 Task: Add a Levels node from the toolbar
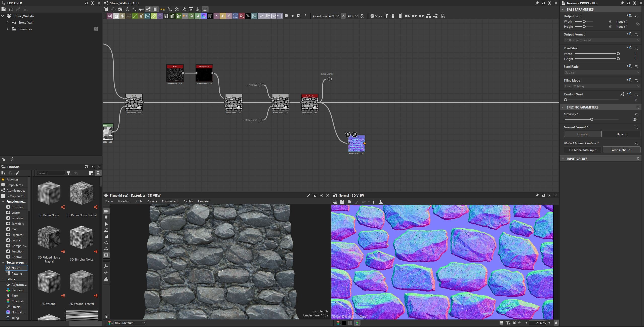click(197, 16)
